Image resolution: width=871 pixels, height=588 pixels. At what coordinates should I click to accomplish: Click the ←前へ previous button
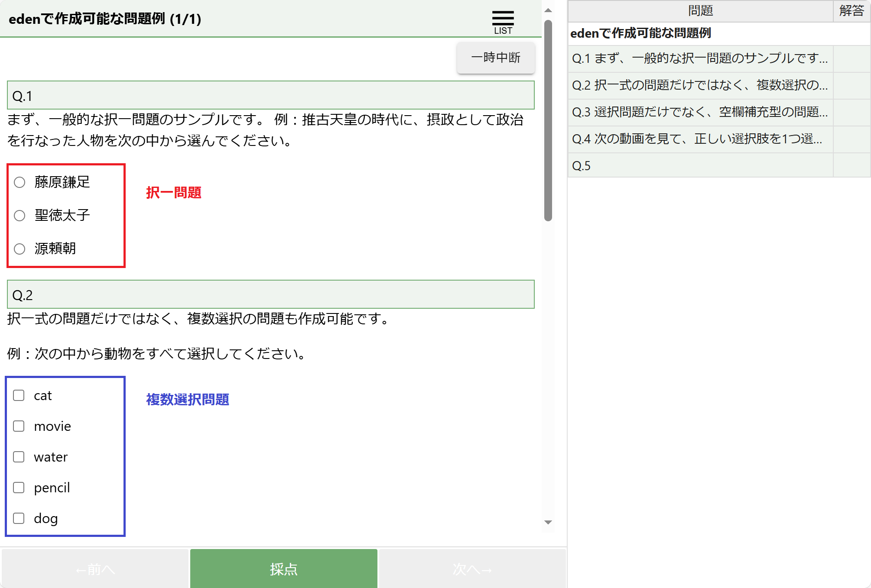coord(95,569)
